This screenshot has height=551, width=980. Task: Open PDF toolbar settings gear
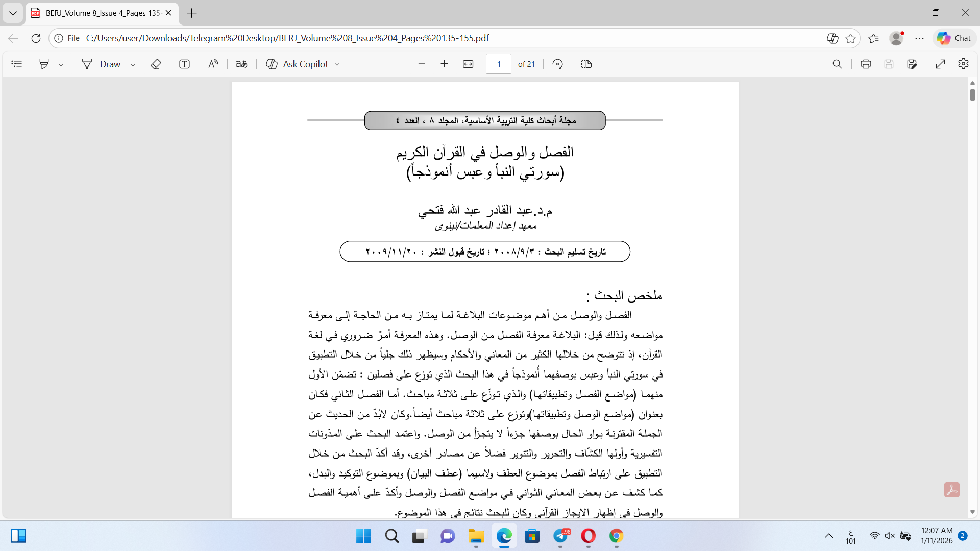click(963, 64)
